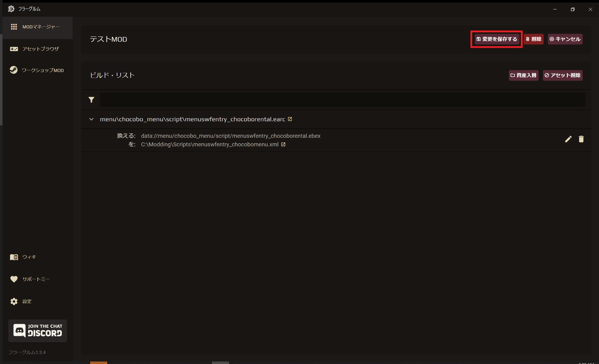This screenshot has width=599, height=364.
Task: Click the Join the Chat Discord banner
Action: tap(38, 331)
